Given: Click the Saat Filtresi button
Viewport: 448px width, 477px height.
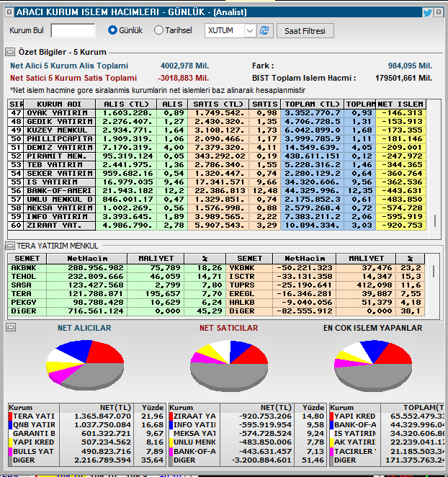Looking at the screenshot, I should click(305, 31).
